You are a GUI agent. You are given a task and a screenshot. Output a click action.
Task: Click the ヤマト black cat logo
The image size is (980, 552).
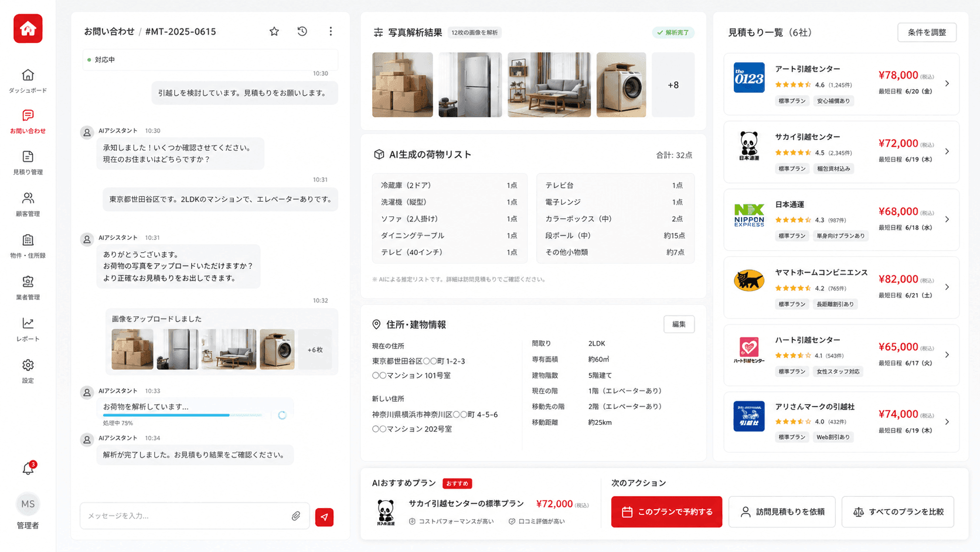pos(749,280)
